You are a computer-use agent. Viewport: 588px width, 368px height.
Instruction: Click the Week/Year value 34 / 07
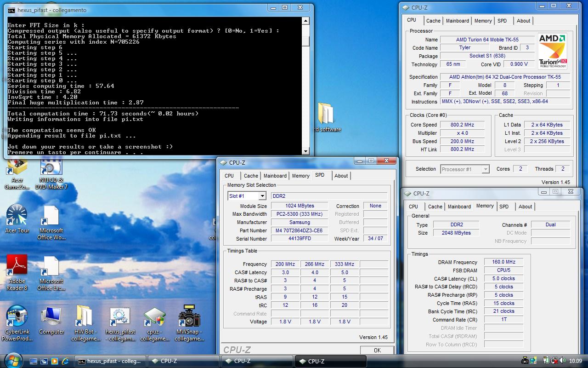tap(375, 238)
